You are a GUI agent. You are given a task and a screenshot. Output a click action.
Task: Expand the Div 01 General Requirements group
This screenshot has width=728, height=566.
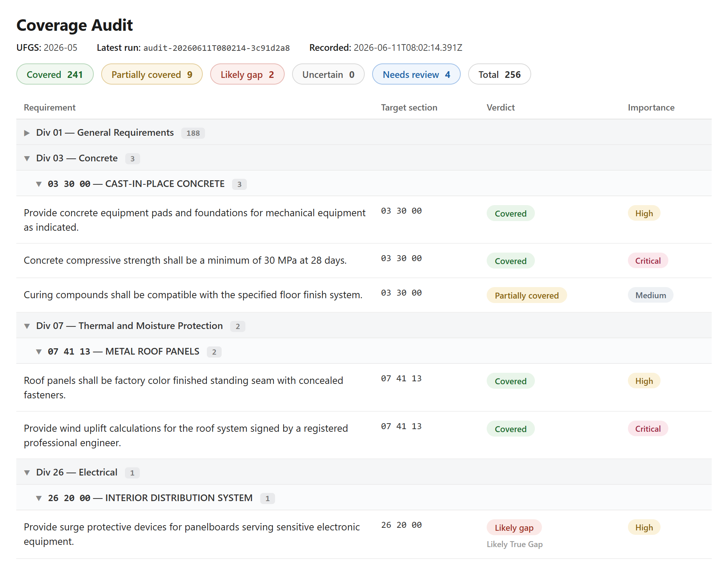tap(27, 133)
